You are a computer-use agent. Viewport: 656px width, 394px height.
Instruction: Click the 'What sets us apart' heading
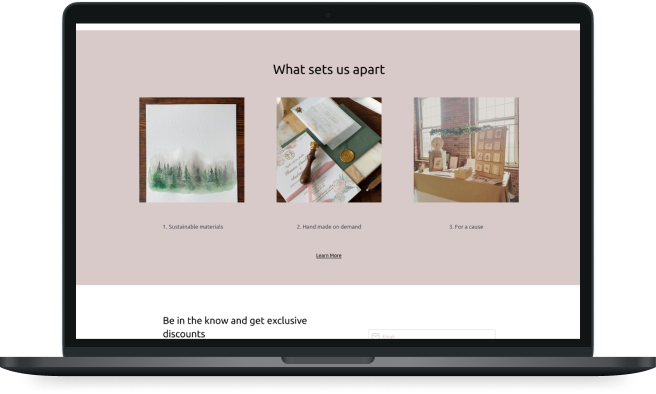click(329, 69)
